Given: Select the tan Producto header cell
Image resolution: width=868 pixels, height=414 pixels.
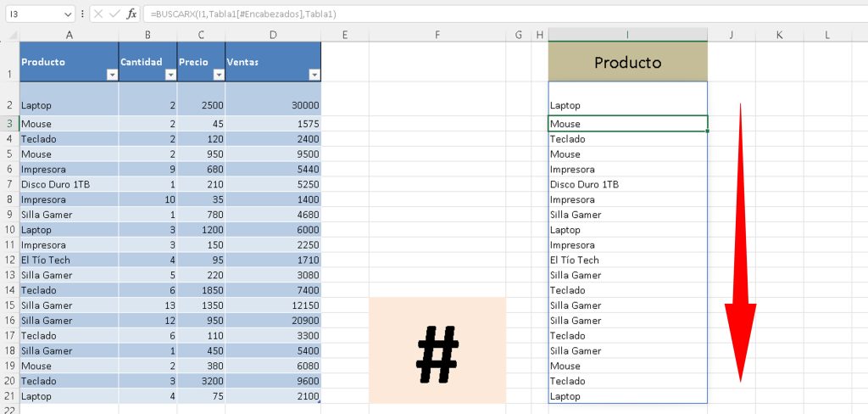Looking at the screenshot, I should pos(627,62).
